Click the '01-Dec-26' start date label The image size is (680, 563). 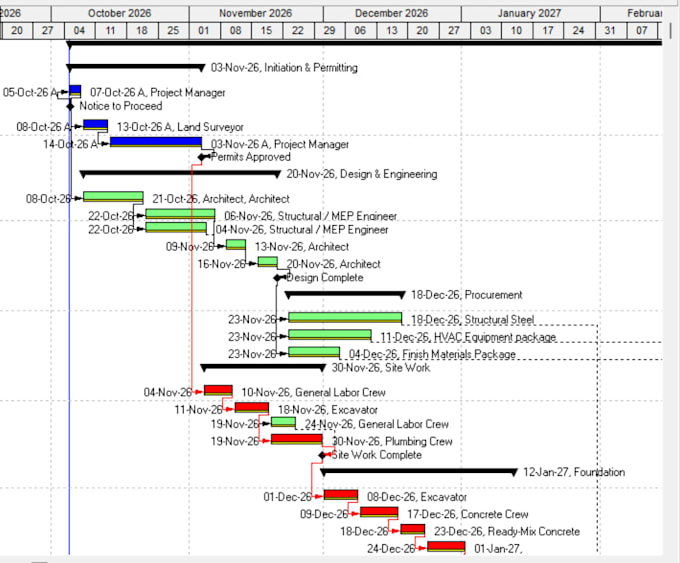287,497
